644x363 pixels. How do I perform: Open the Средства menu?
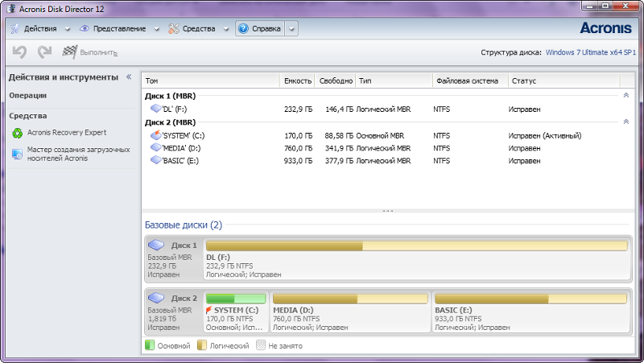tap(199, 29)
